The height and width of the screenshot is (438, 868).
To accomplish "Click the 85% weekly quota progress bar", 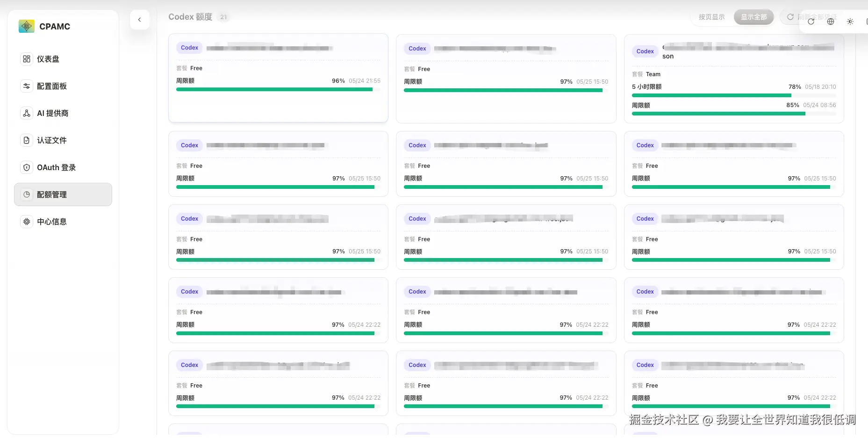I will tap(734, 114).
